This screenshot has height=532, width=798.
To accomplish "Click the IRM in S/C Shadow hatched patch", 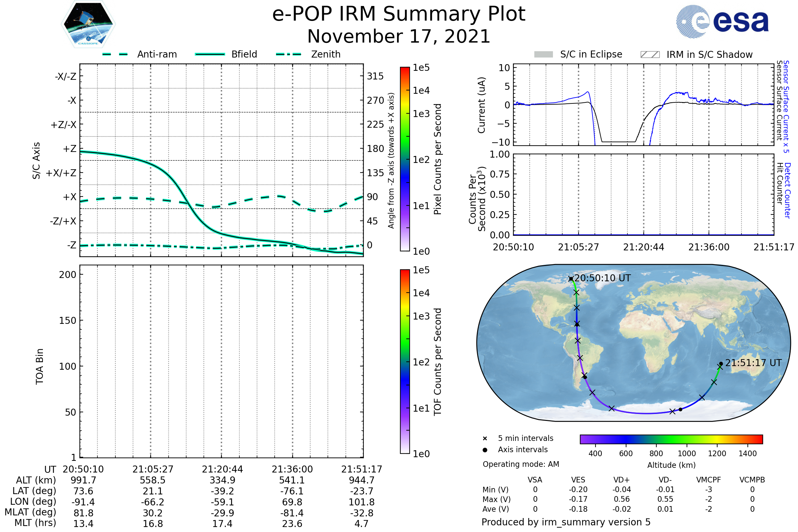I will [650, 55].
